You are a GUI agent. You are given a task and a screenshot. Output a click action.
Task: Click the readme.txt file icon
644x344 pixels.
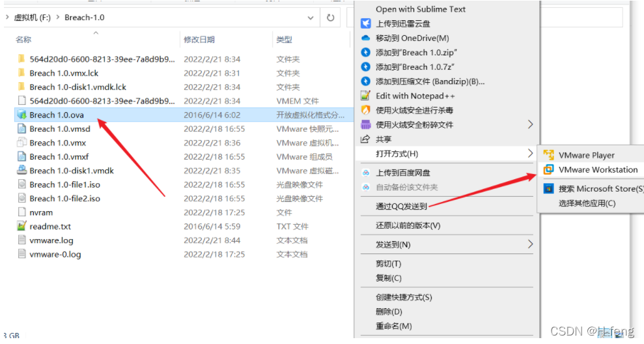pyautogui.click(x=21, y=226)
